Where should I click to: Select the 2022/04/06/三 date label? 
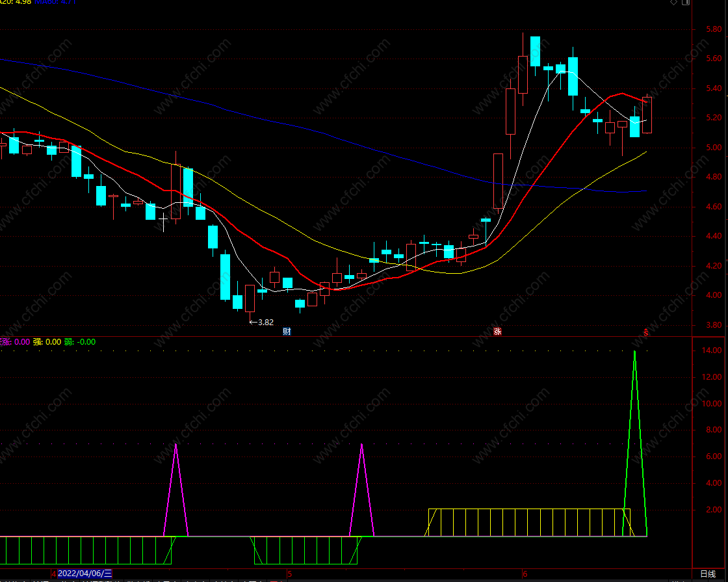point(85,574)
